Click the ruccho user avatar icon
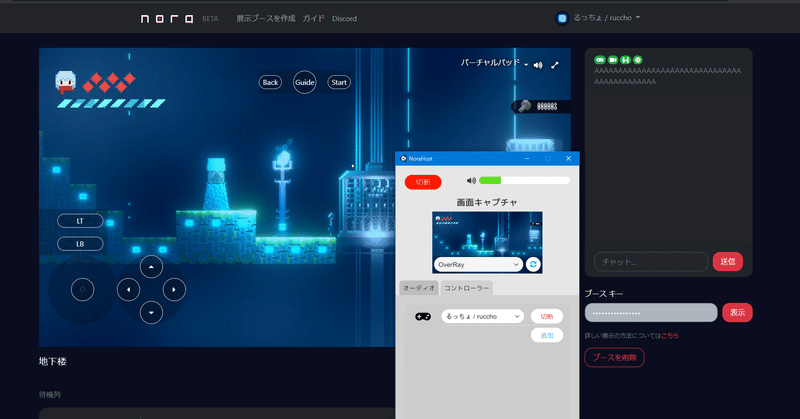This screenshot has height=419, width=800. 562,18
